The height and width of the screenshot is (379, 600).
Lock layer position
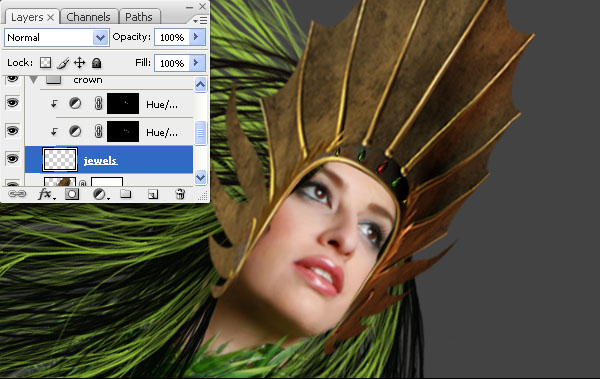(x=79, y=63)
